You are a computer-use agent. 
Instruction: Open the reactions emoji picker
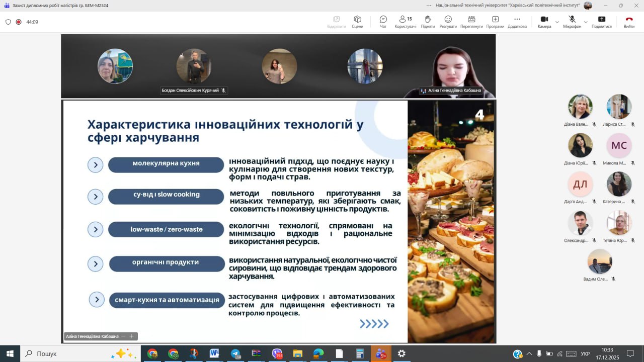click(x=448, y=22)
